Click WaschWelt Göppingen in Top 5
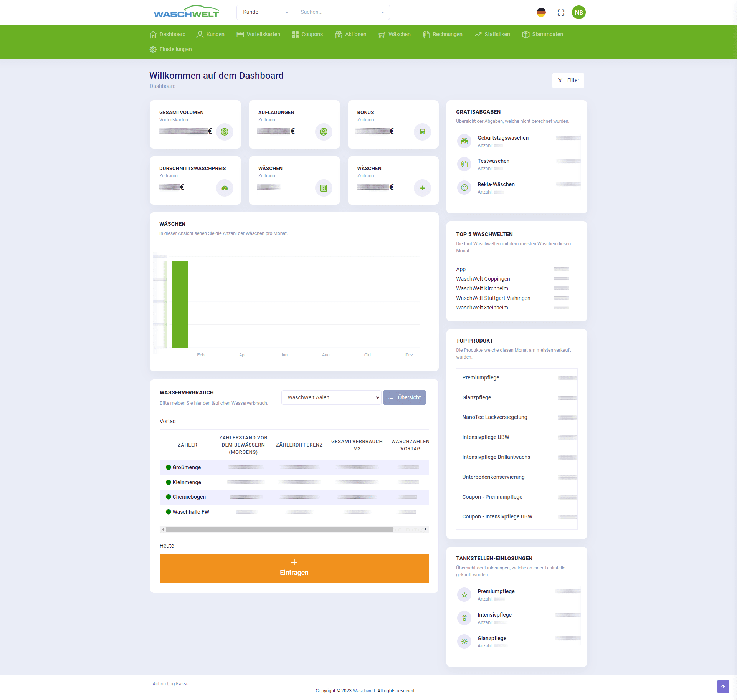The image size is (737, 700). (x=483, y=279)
